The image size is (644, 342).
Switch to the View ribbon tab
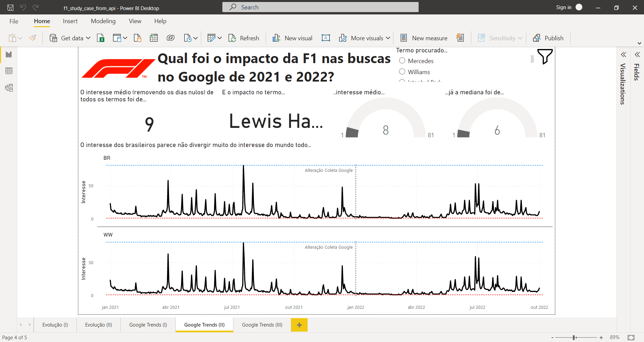pos(135,21)
